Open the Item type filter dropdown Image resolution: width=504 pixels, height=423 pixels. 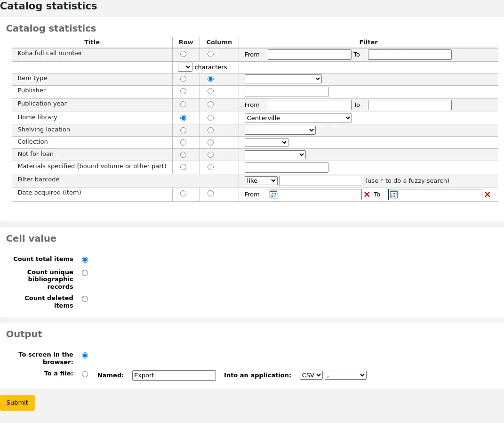[283, 79]
